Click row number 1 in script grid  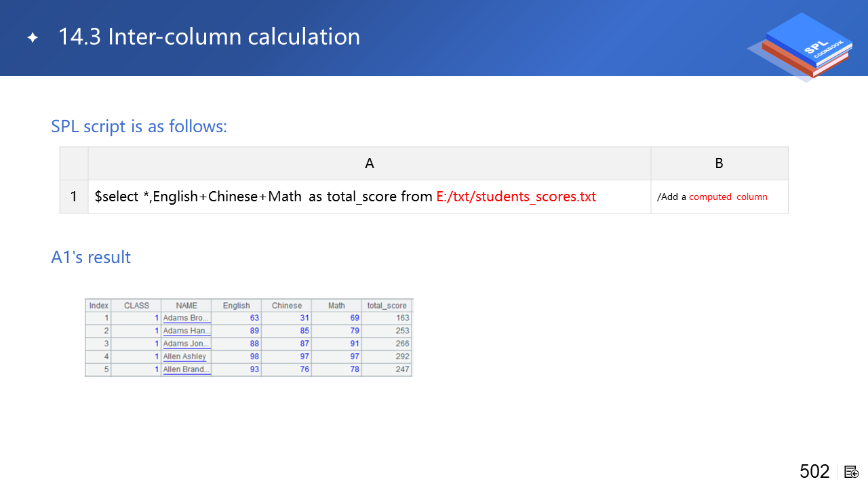pyautogui.click(x=74, y=197)
